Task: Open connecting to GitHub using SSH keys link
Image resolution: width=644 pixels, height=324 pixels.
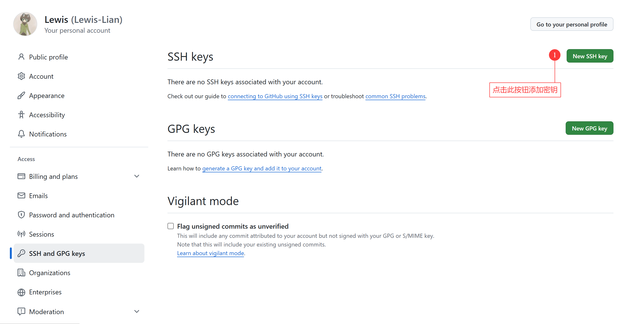Action: point(275,96)
